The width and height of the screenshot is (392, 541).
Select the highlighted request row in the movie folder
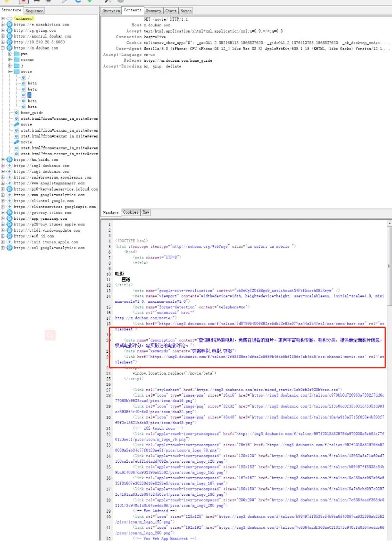(29, 95)
